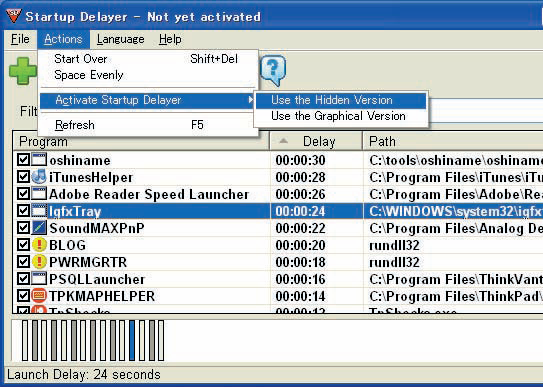This screenshot has width=543, height=387.
Task: Select Use the Hidden Version
Action: pos(341,100)
